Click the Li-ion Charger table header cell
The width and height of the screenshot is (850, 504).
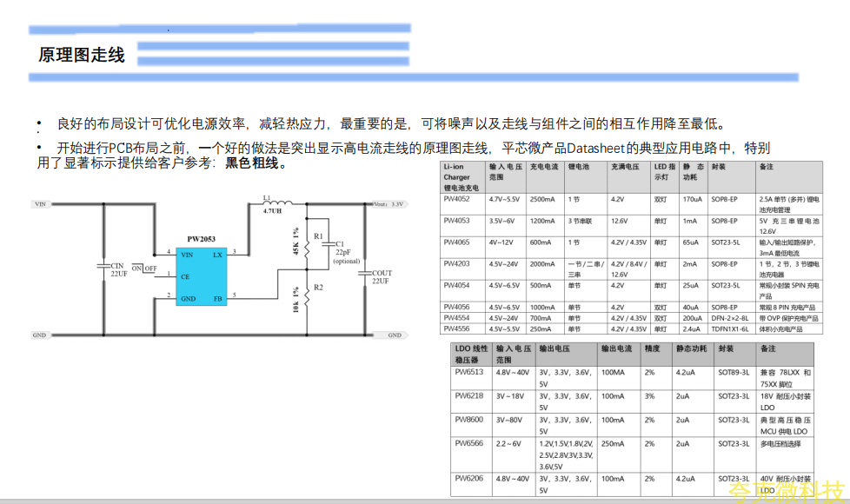click(x=462, y=176)
